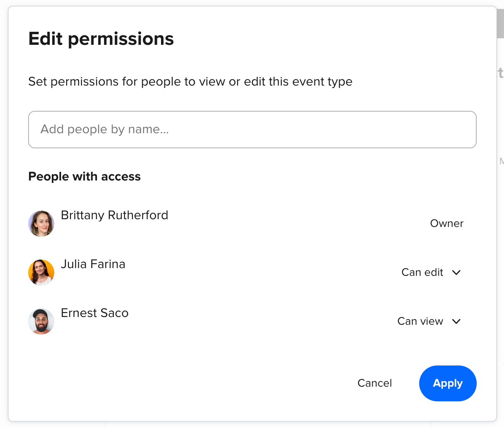
Task: Click Julia Farina's profile avatar
Action: point(41,273)
